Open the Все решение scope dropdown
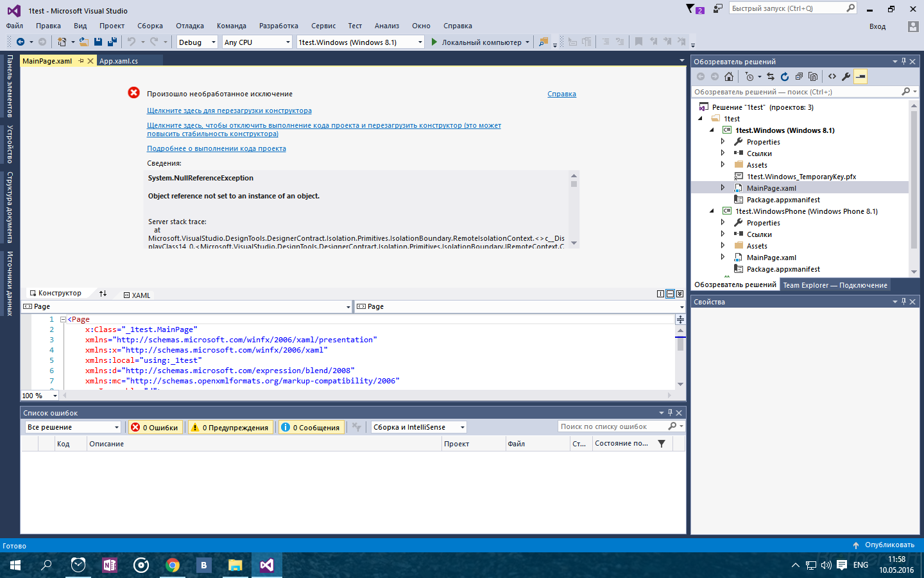Screen dimensions: 924x578 (x=73, y=427)
